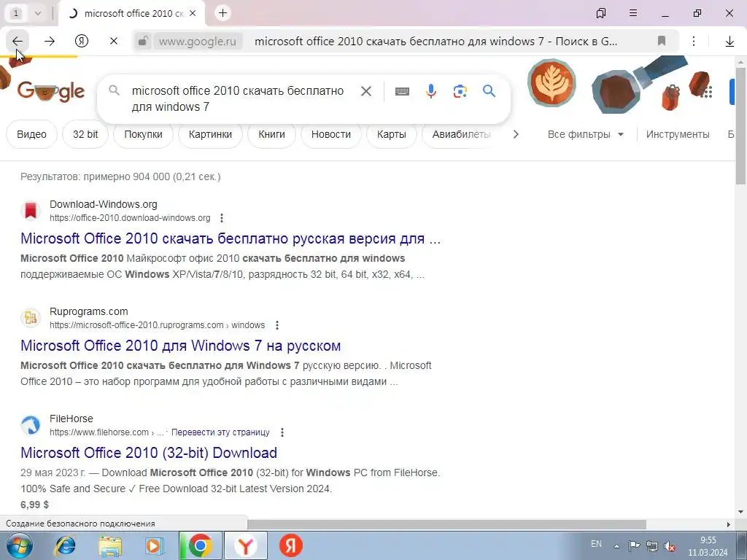747x560 pixels.
Task: Click the EN language indicator
Action: click(x=596, y=544)
